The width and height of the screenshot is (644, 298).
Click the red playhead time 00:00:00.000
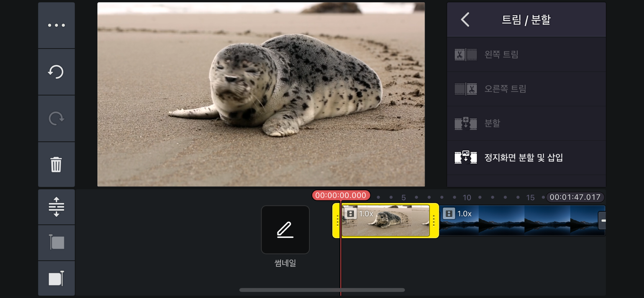(x=341, y=195)
